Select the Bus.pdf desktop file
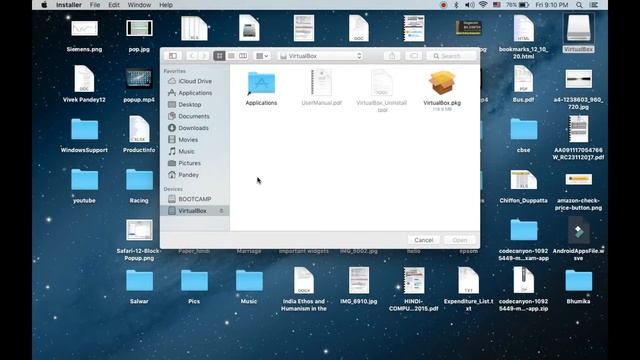The height and width of the screenshot is (360, 640). [523, 84]
